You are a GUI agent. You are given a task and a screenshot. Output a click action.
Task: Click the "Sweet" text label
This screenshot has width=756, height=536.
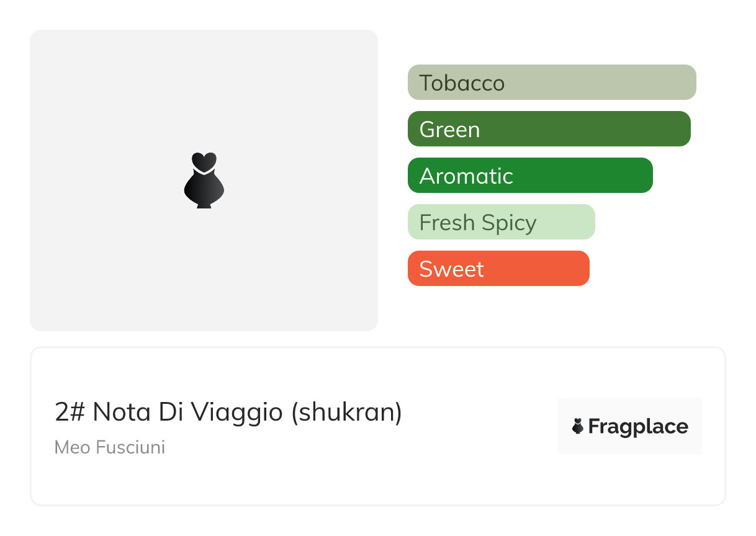451,269
